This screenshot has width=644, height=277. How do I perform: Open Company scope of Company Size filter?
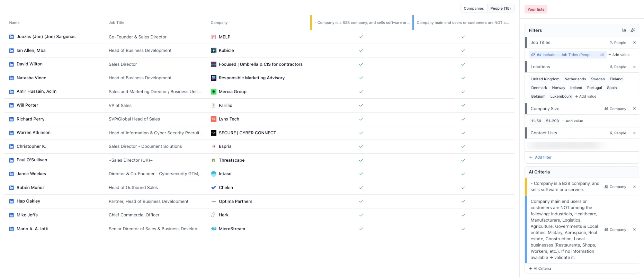[x=615, y=109]
